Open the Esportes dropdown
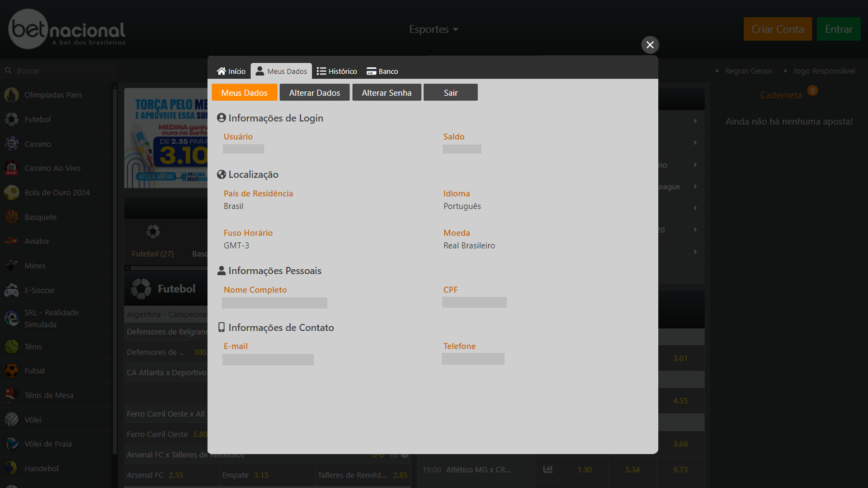This screenshot has width=868, height=488. 433,29
